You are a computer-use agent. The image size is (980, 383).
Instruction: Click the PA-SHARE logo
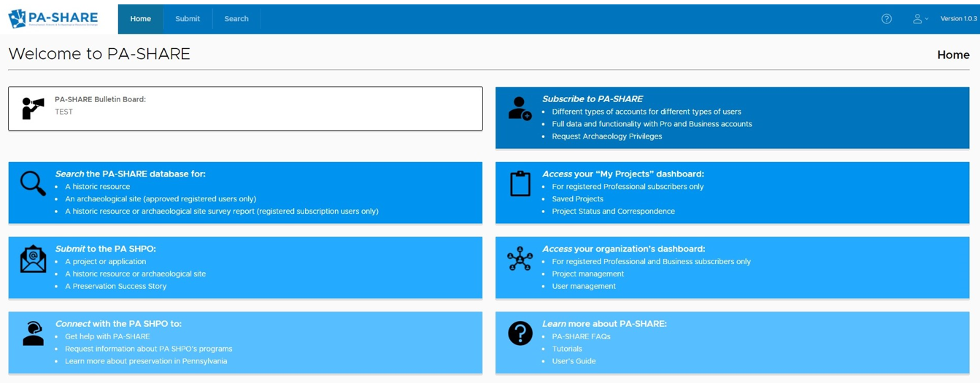[x=53, y=18]
